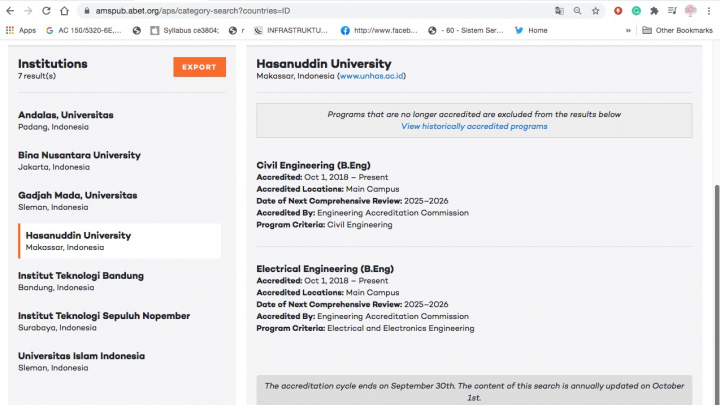
Task: Go to the browser home page
Action: pos(67,10)
